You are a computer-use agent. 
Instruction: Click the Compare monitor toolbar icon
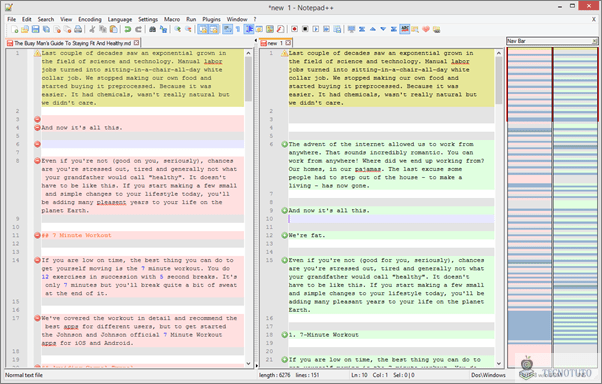351,29
